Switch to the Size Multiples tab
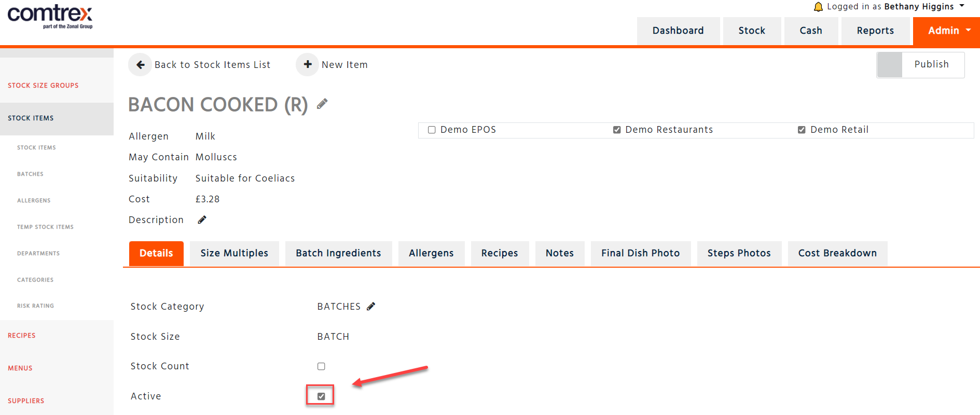 (x=234, y=253)
